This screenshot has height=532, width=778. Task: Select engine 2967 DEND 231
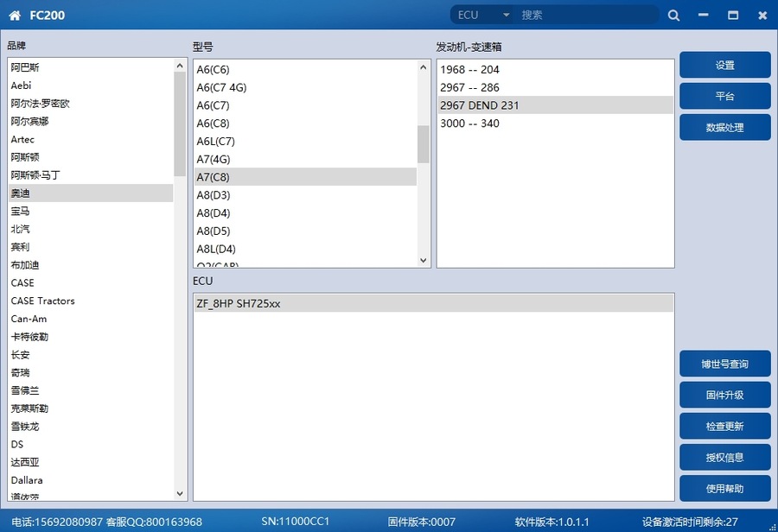pyautogui.click(x=555, y=105)
